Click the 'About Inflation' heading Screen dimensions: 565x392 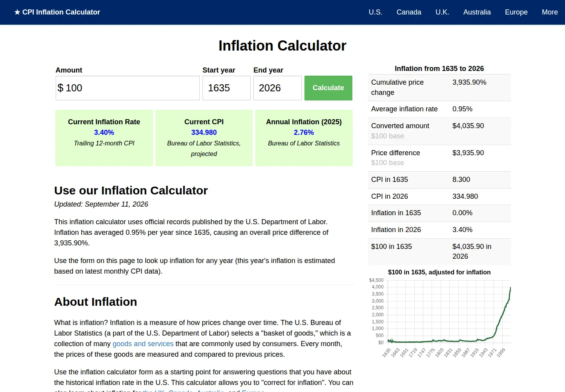click(96, 302)
